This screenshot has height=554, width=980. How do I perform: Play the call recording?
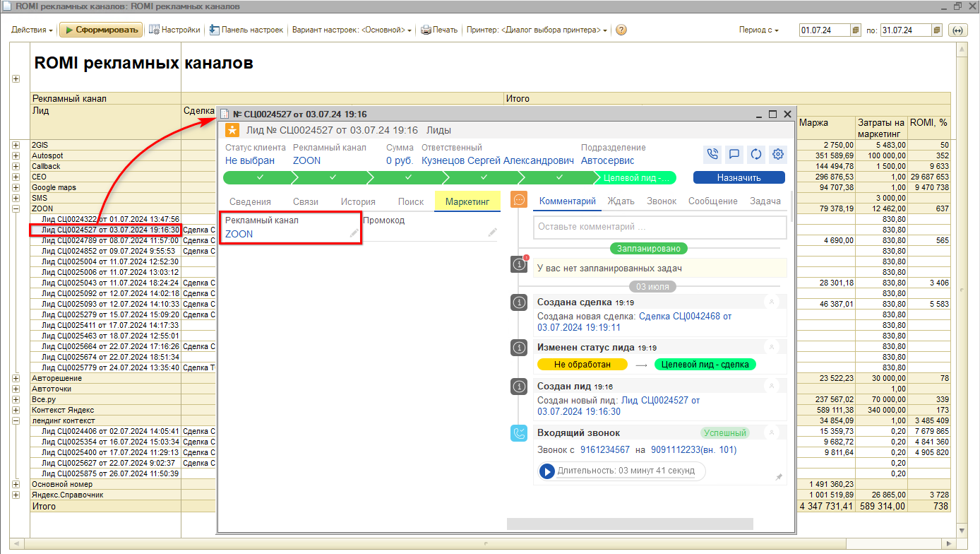coord(546,471)
